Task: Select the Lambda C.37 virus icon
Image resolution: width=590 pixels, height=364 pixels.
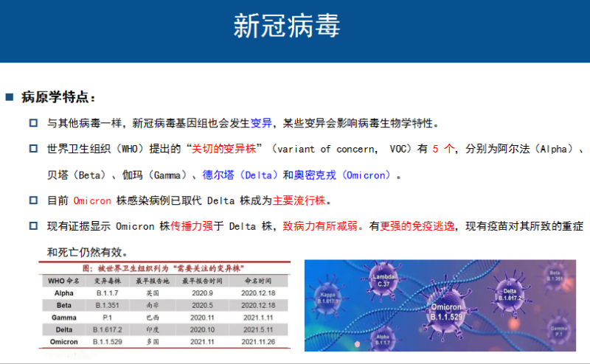Action: 383,280
